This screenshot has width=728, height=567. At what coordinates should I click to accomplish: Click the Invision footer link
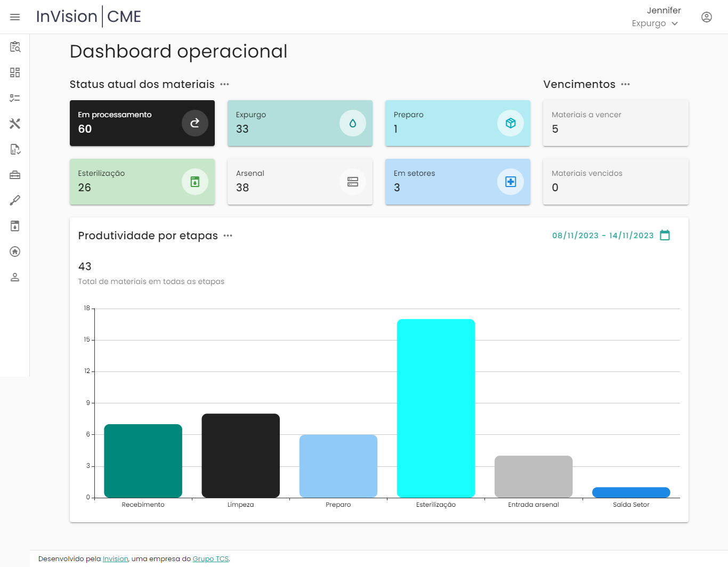click(x=115, y=559)
